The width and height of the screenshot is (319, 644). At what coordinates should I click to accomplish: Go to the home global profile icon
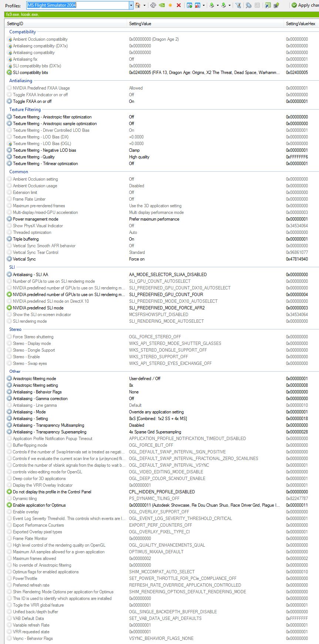pos(138,5)
